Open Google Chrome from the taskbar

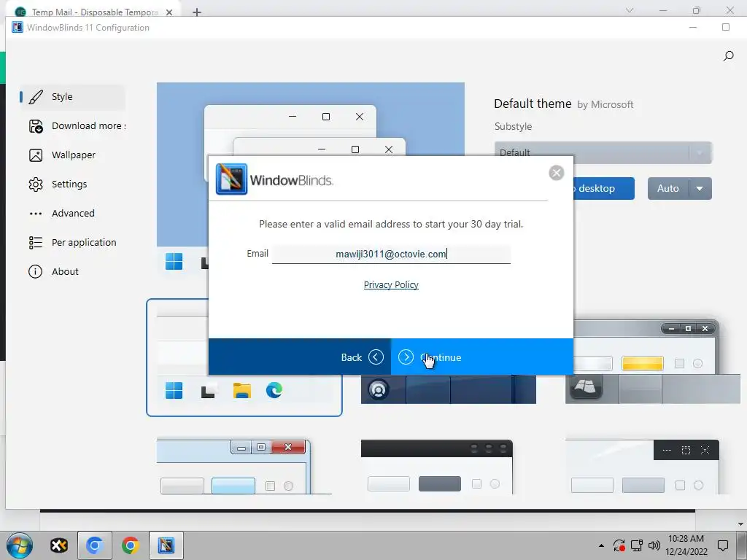pos(130,545)
